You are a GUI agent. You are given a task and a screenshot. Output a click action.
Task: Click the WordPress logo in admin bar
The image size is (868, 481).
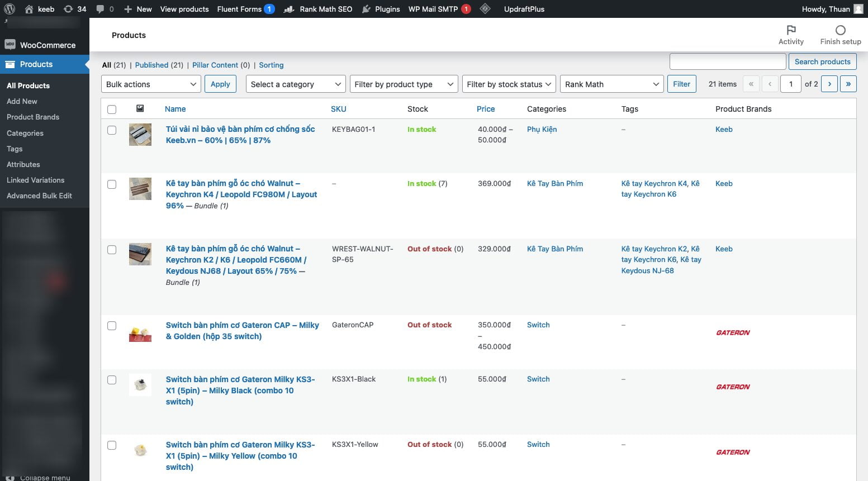tap(10, 9)
